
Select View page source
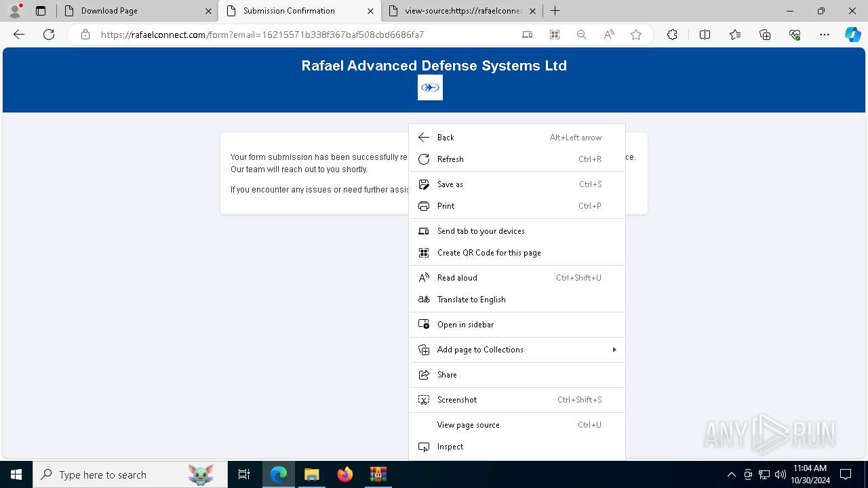click(517, 425)
